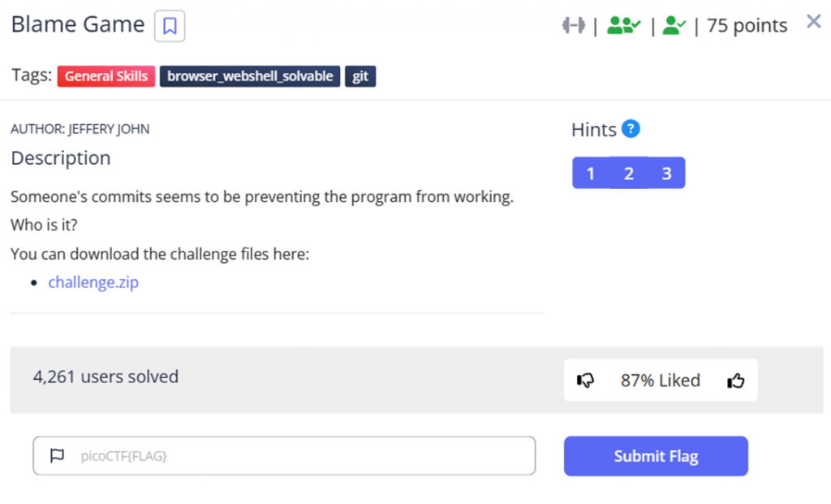Bookmark the Blame Game challenge
This screenshot has width=831, height=504.
pos(170,25)
